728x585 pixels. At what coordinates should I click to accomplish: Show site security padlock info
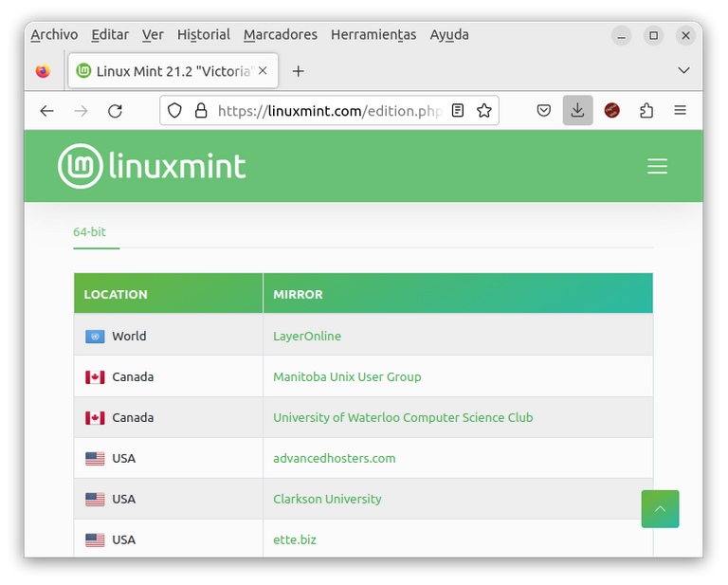click(201, 111)
